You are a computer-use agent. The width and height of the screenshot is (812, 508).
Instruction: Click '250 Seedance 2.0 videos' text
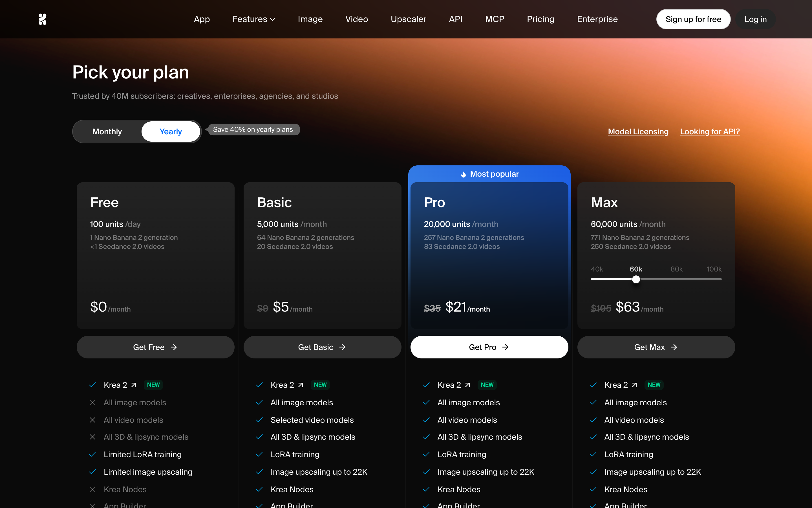(630, 247)
